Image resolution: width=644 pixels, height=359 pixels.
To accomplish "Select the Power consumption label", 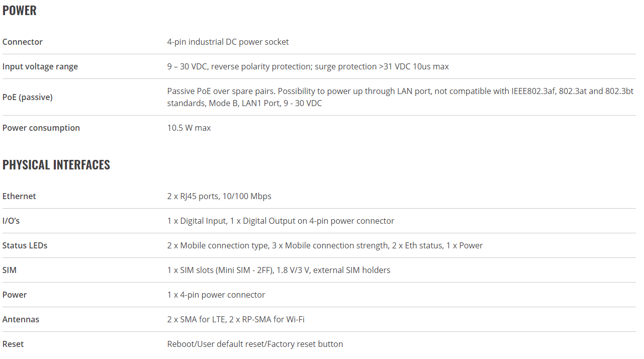I will point(41,128).
